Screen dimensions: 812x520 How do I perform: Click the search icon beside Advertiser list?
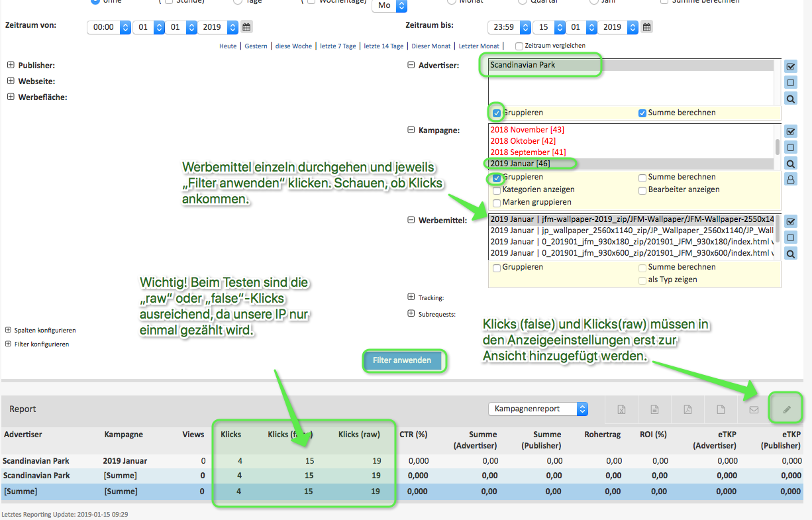(x=790, y=99)
